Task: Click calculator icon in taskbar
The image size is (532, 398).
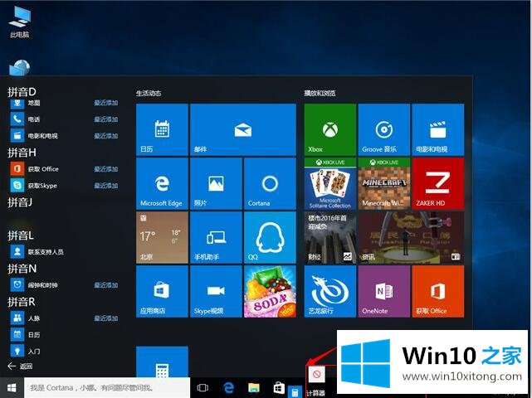Action: click(295, 392)
